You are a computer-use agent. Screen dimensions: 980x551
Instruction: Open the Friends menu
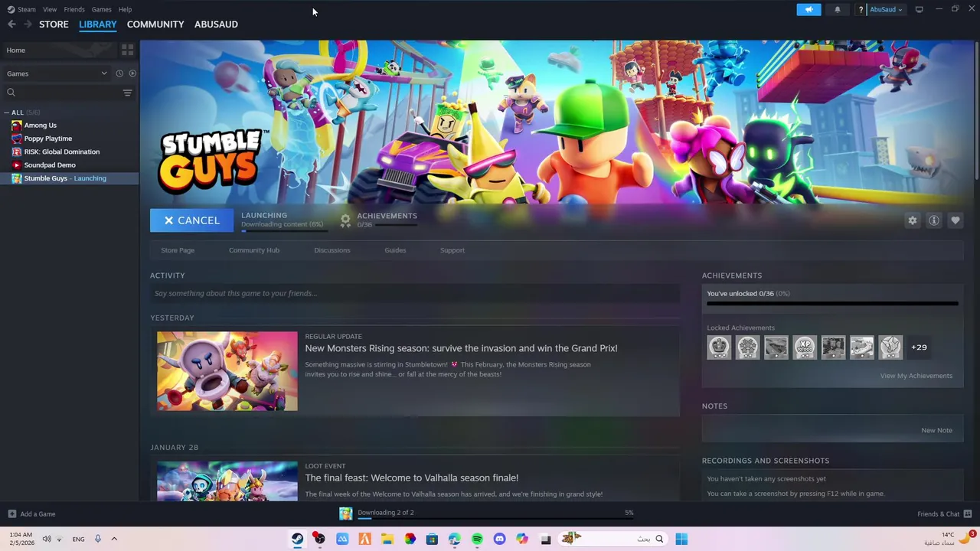[74, 9]
